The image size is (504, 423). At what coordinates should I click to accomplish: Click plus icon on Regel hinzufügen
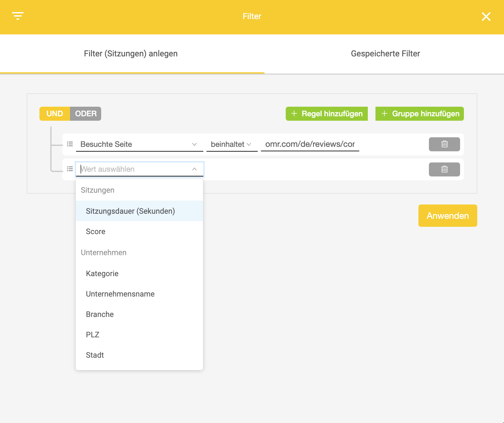click(294, 114)
